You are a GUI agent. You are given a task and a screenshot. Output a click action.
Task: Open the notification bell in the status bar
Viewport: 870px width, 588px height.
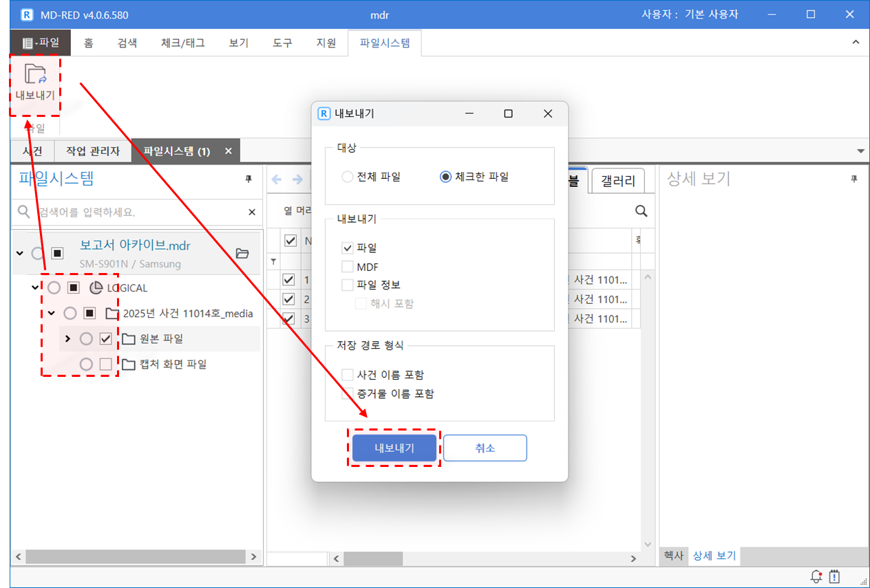(x=817, y=576)
